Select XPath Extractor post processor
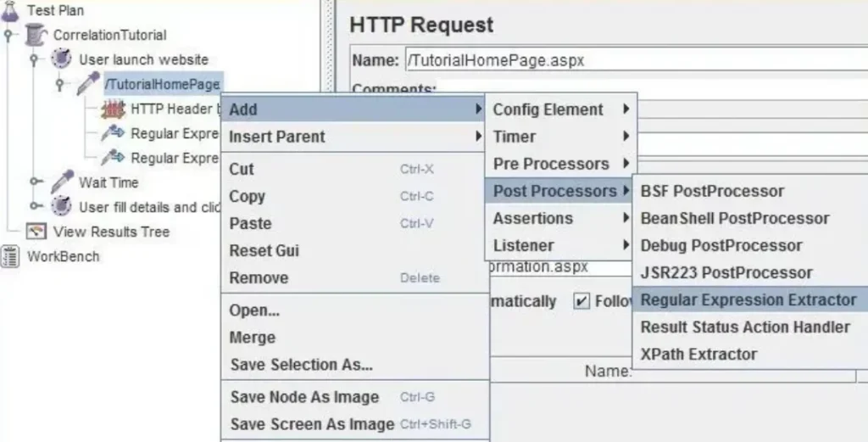 click(x=698, y=354)
